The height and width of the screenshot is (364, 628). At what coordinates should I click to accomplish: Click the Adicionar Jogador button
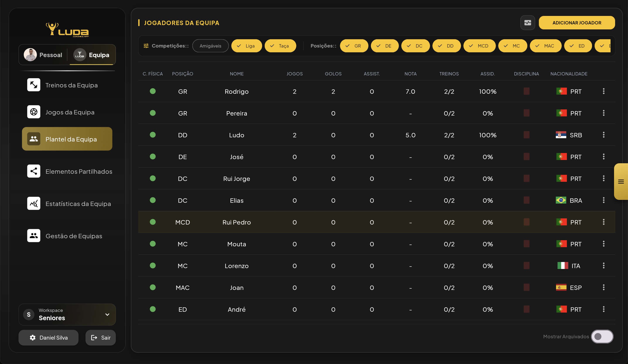coord(577,22)
